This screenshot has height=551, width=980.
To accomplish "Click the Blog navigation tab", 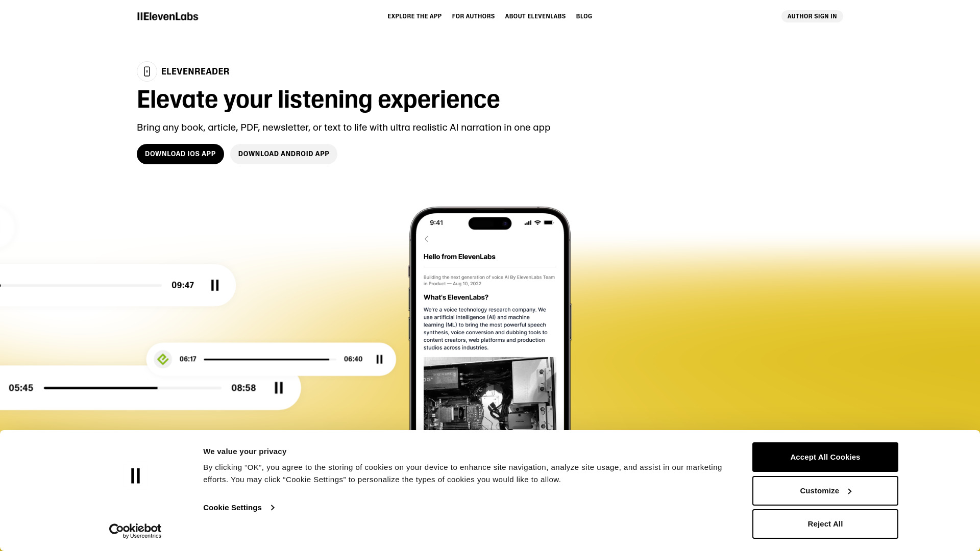I will tap(583, 16).
